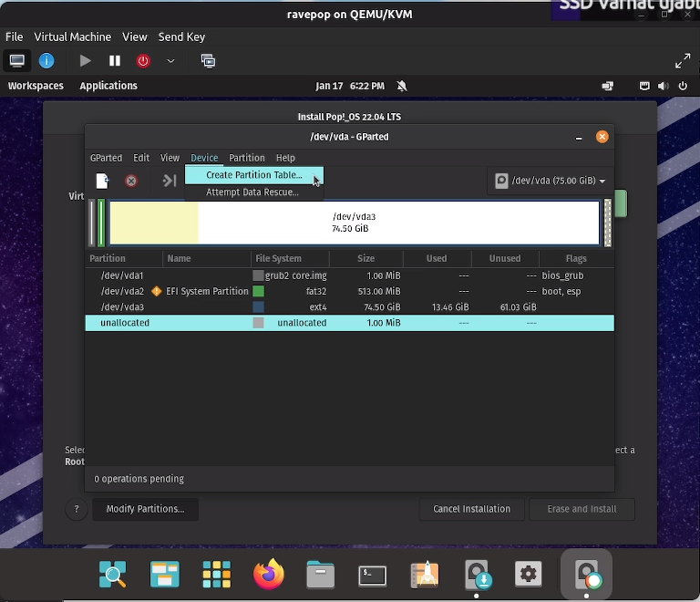700x602 pixels.
Task: Click the green fat32 color swatch
Action: coord(258,291)
